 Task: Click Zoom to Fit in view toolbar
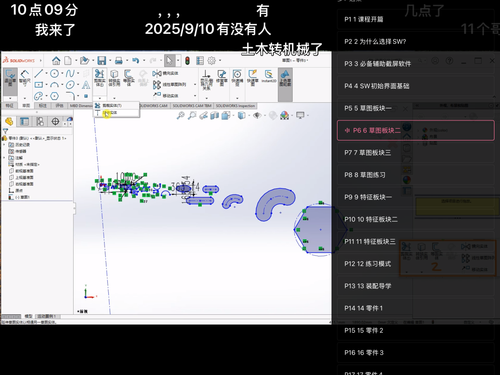point(180,115)
